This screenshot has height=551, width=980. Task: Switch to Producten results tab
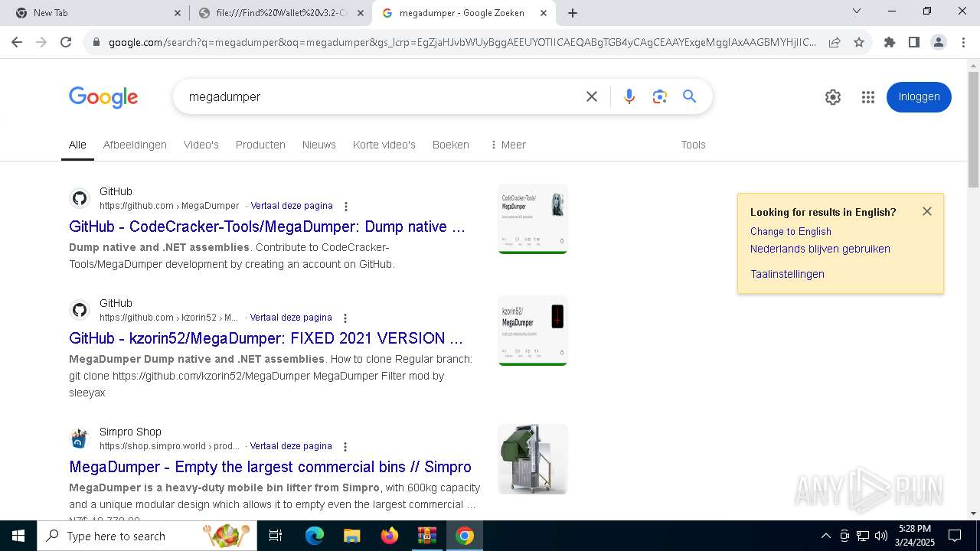[x=260, y=145]
